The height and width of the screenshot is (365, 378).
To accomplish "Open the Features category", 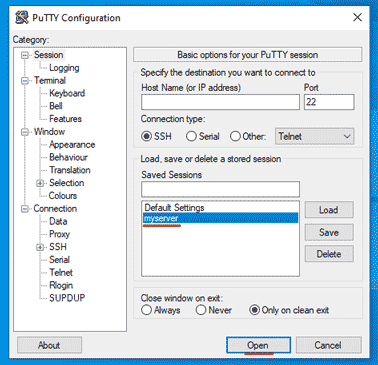I will 65,119.
